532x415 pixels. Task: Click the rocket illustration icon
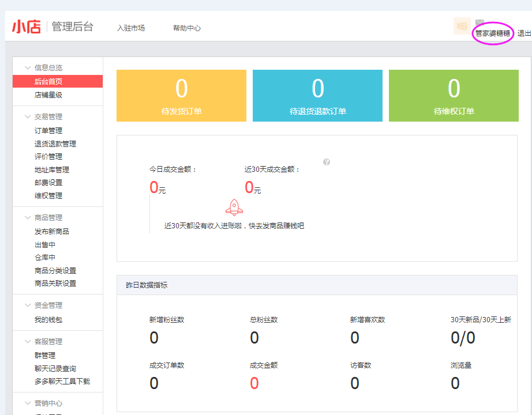click(234, 207)
